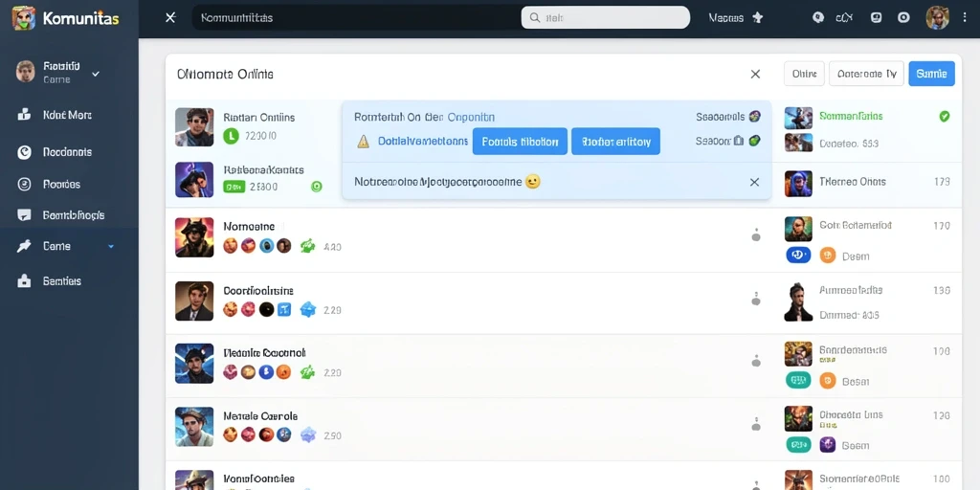Click the Rooides sidebar icon
Screen dimensions: 980x490
(x=24, y=184)
